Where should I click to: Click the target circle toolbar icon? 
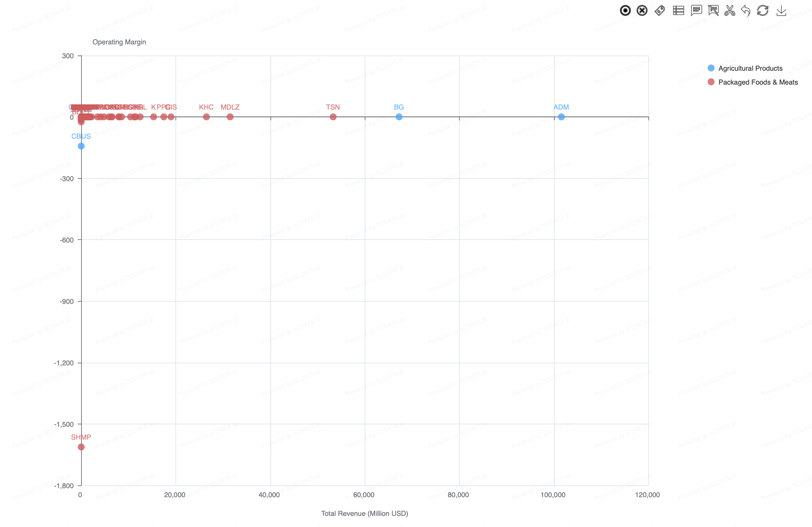pos(625,11)
